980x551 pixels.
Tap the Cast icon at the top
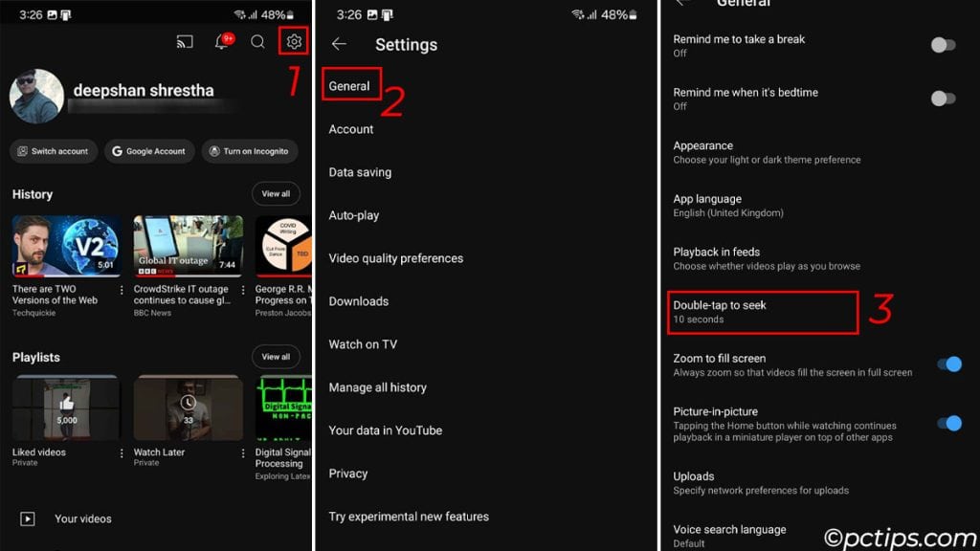[x=185, y=41]
